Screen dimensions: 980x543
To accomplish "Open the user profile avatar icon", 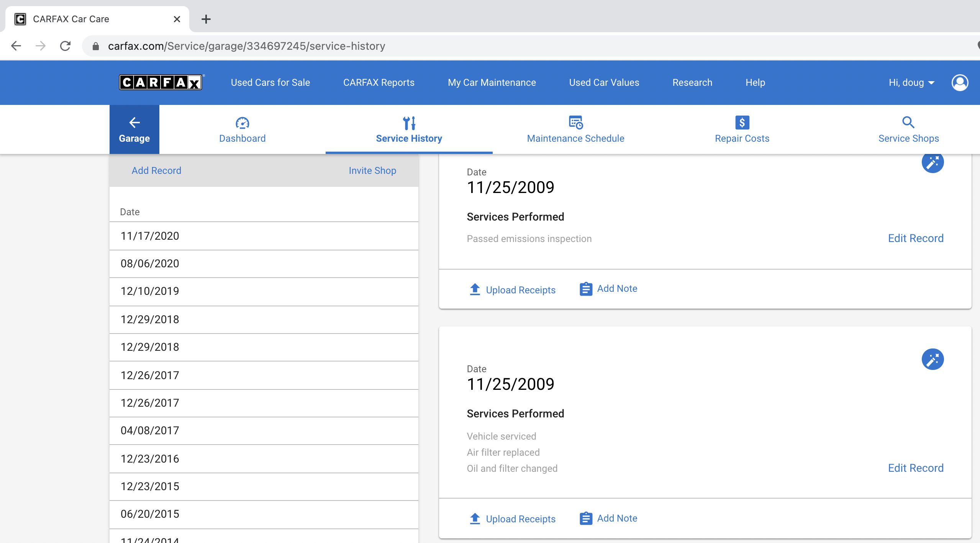I will (x=960, y=82).
